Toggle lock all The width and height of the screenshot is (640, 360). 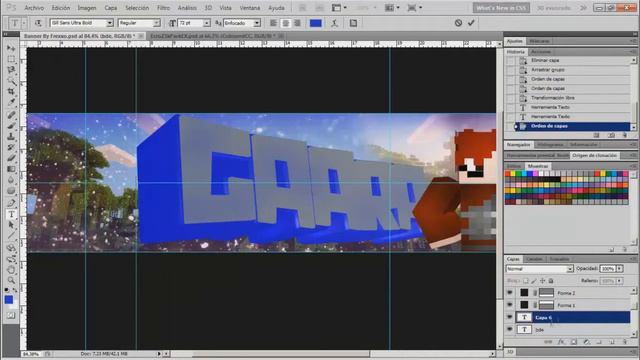click(551, 281)
